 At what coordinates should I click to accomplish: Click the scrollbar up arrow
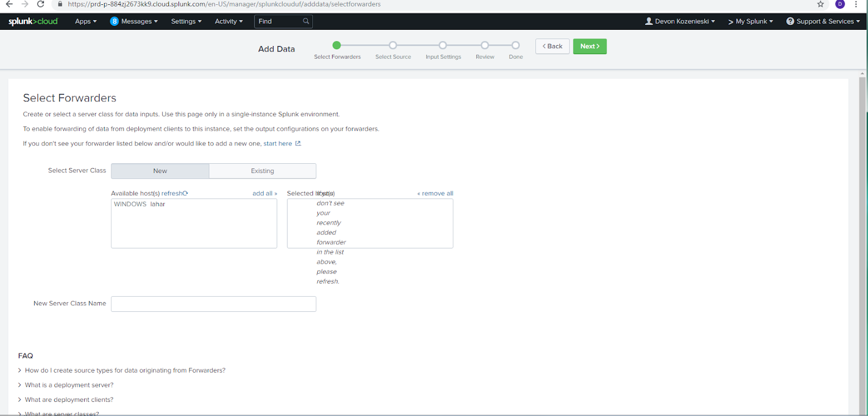(863, 73)
